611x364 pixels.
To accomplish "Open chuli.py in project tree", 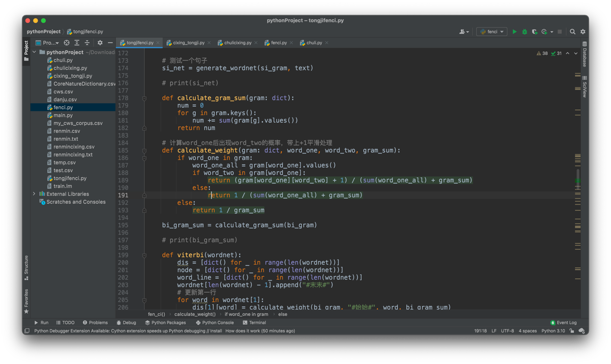I will point(63,60).
